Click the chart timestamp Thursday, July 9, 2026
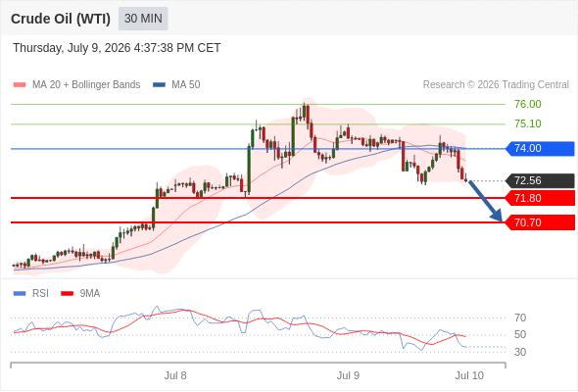The width and height of the screenshot is (578, 392). click(x=72, y=48)
